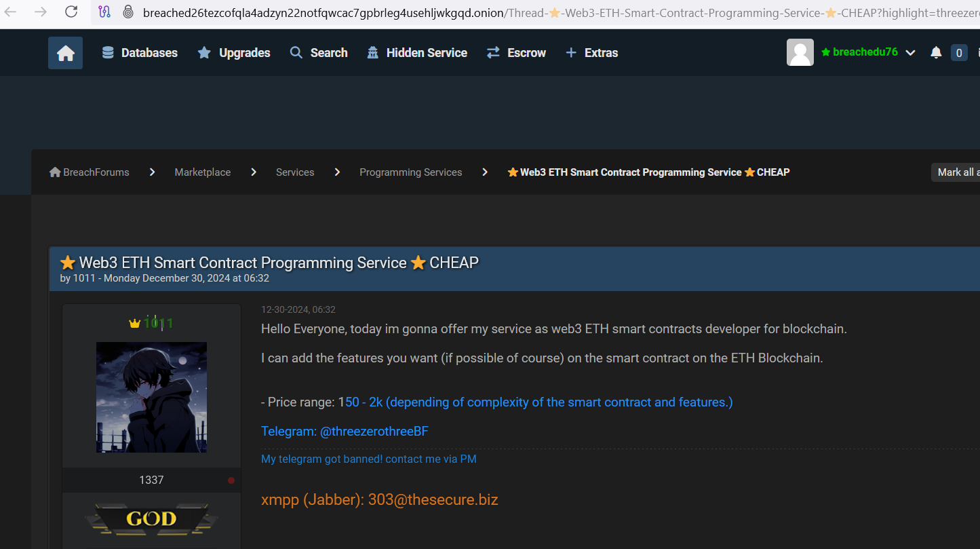
Task: Click the GOD rank badge
Action: click(x=151, y=519)
